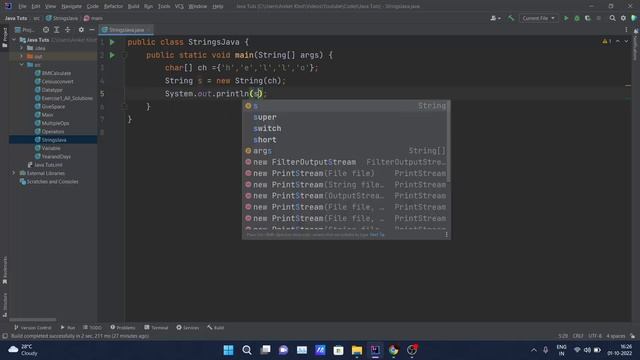Viewport: 640px width, 360px height.
Task: Collapse all in Project panel
Action: point(67,30)
